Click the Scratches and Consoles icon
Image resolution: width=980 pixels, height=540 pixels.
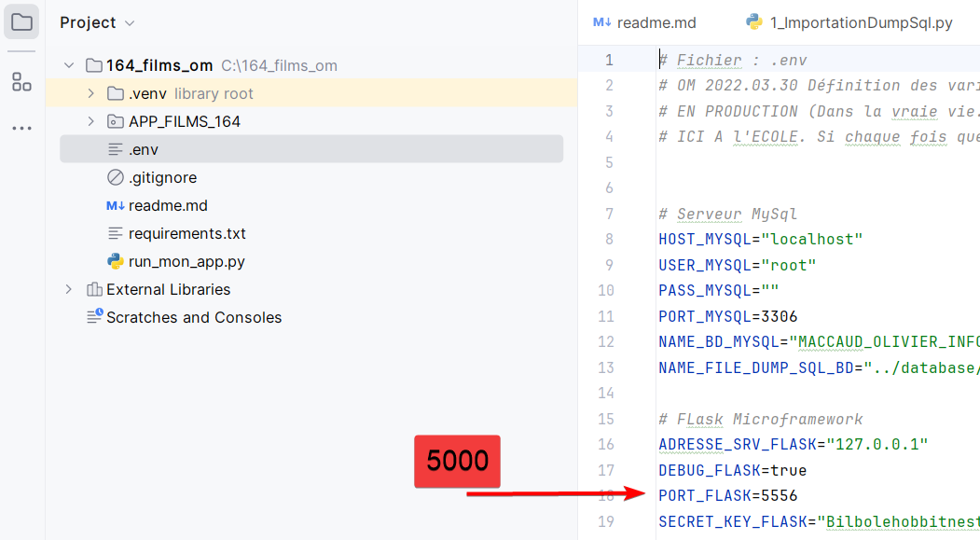coord(94,317)
